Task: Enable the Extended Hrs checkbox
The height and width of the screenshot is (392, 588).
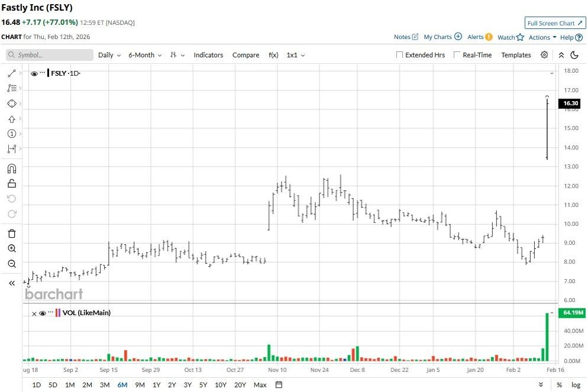Action: point(399,55)
